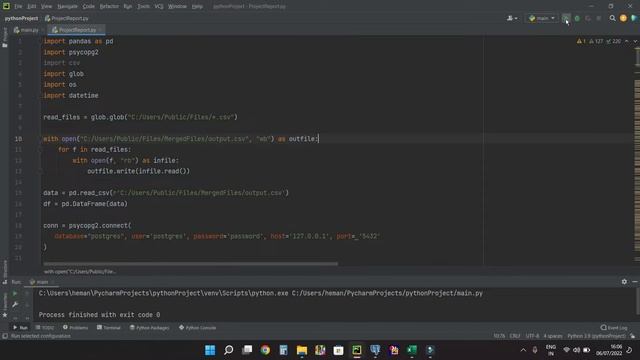Click the clock and date in system tray
Screen dimensions: 640x360
click(609, 350)
